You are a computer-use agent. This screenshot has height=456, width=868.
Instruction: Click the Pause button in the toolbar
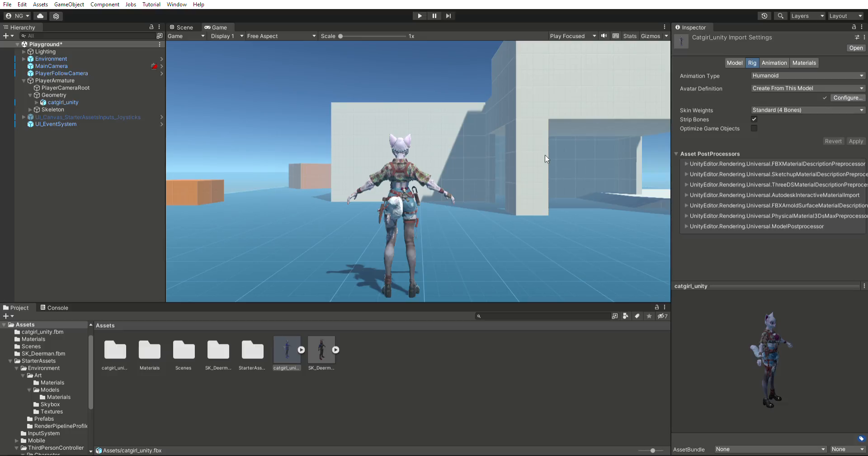click(434, 16)
